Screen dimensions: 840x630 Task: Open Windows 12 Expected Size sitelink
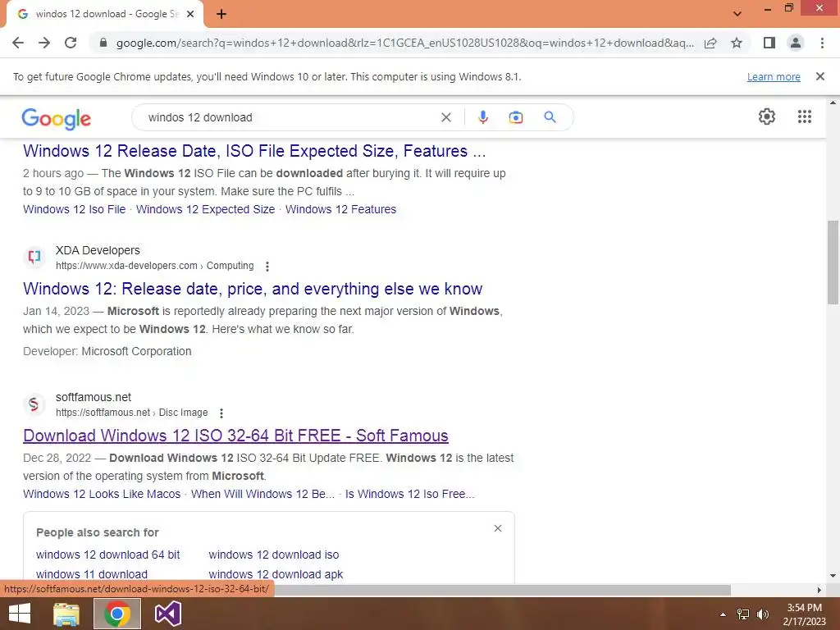coord(205,209)
